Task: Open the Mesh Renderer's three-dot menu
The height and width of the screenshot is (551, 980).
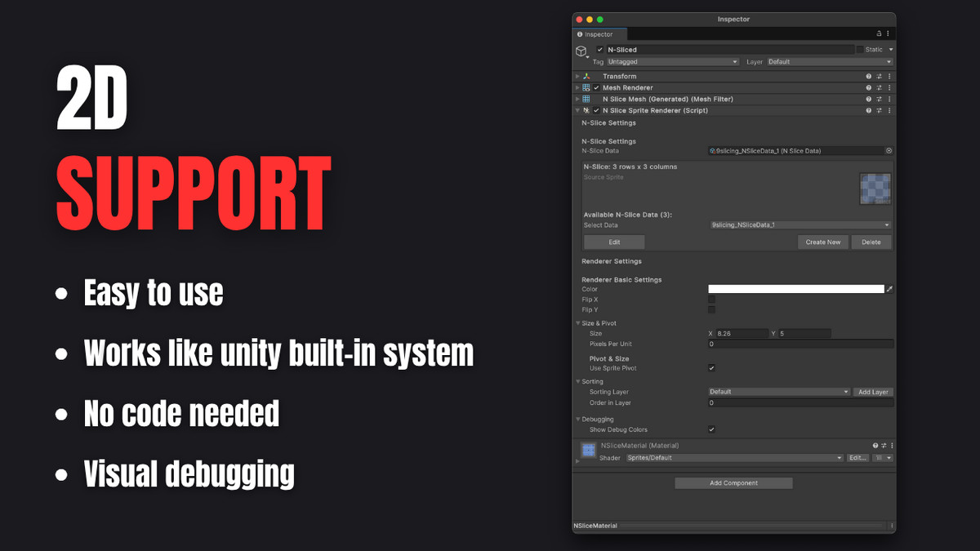Action: point(889,87)
